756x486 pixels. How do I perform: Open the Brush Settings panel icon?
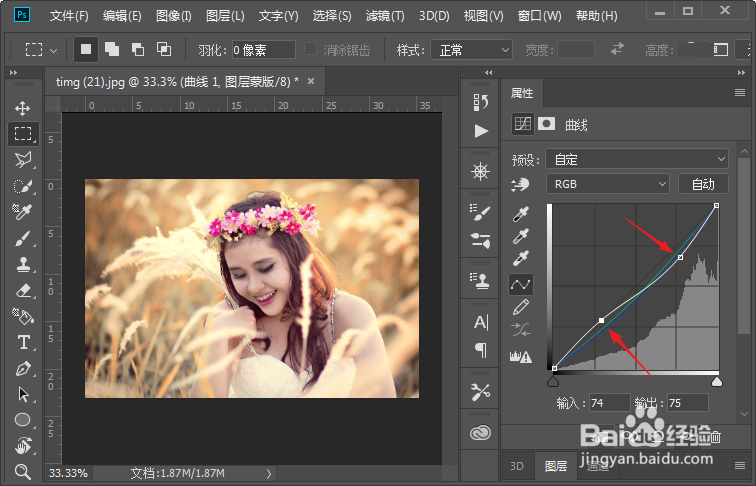point(481,213)
